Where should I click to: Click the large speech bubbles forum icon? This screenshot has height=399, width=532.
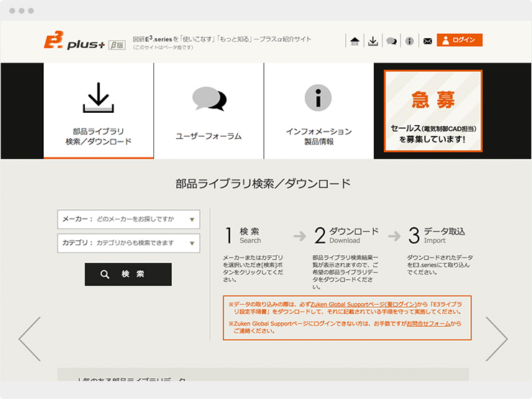[x=208, y=98]
